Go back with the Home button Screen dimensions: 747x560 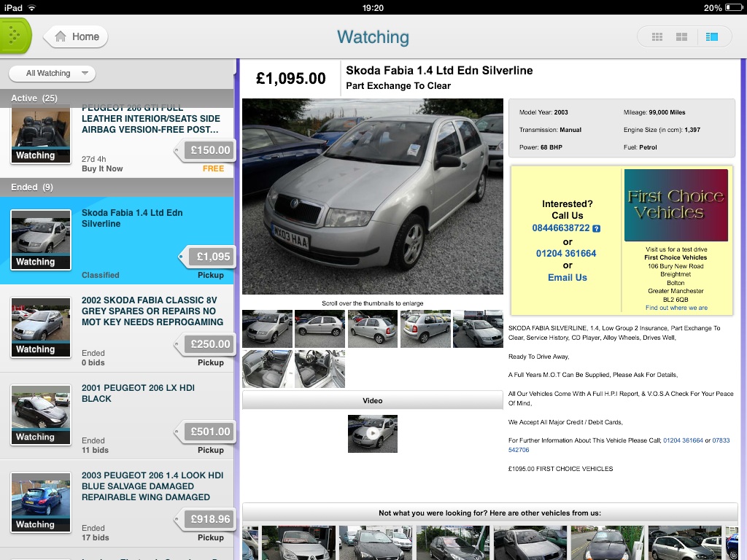[76, 36]
